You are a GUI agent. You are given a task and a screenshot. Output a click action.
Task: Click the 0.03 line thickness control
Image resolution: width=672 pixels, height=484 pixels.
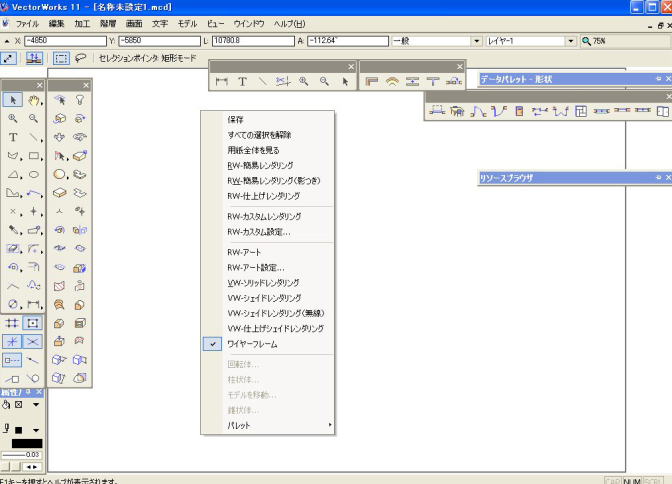pos(21,454)
